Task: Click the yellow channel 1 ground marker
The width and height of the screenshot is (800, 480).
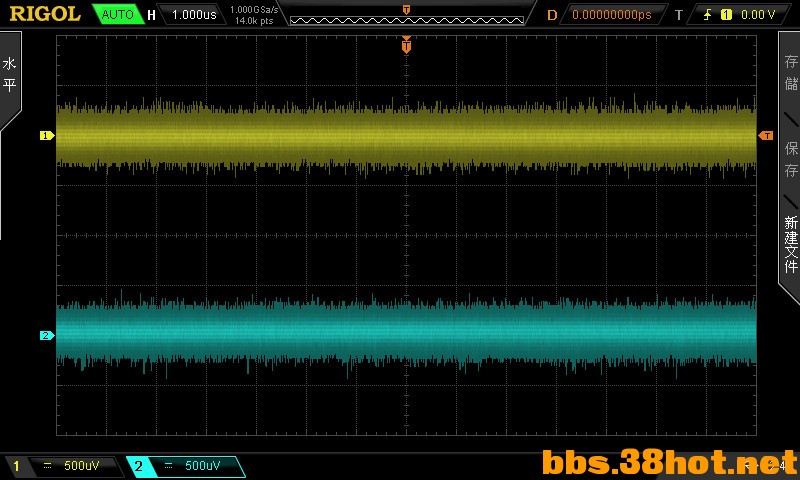Action: 46,136
